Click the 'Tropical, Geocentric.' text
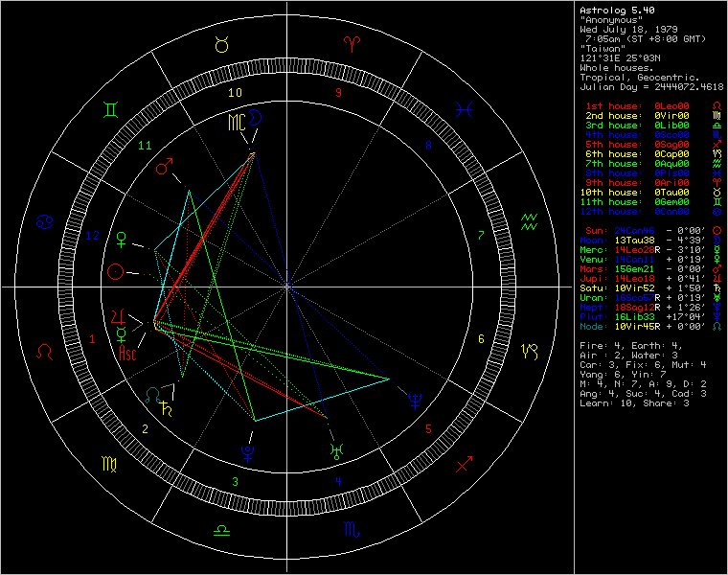Viewport: 728px width, 575px height. pyautogui.click(x=640, y=78)
